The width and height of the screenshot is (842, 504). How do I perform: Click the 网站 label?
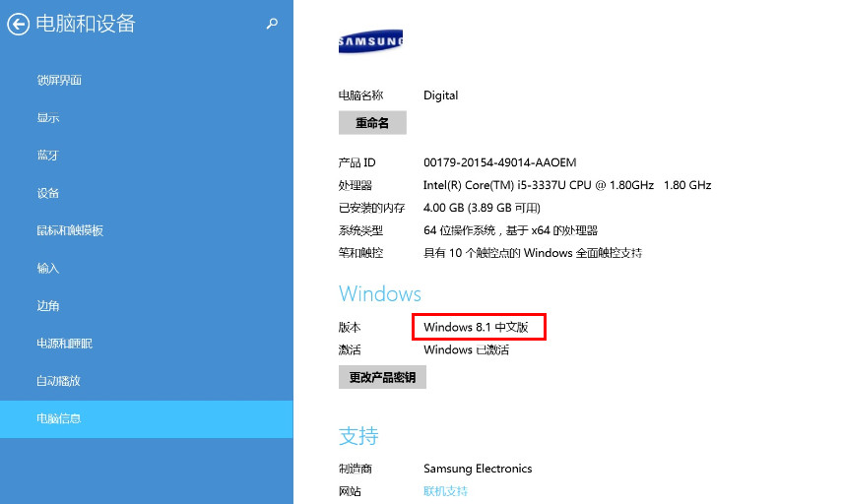(350, 491)
